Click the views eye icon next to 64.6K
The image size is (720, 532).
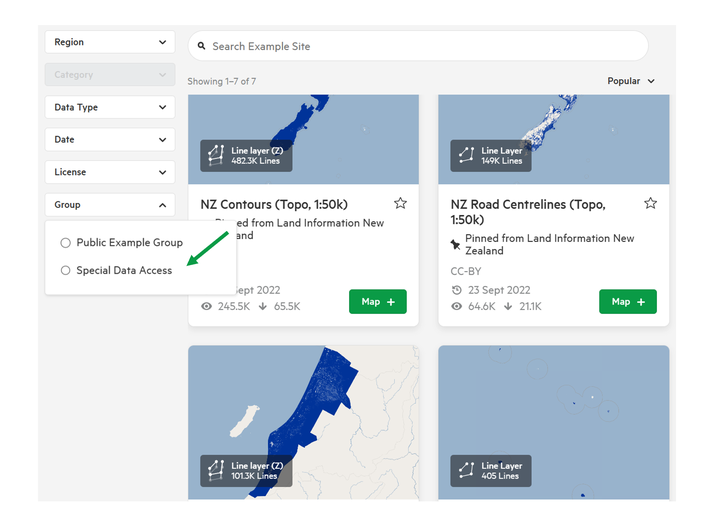tap(456, 306)
